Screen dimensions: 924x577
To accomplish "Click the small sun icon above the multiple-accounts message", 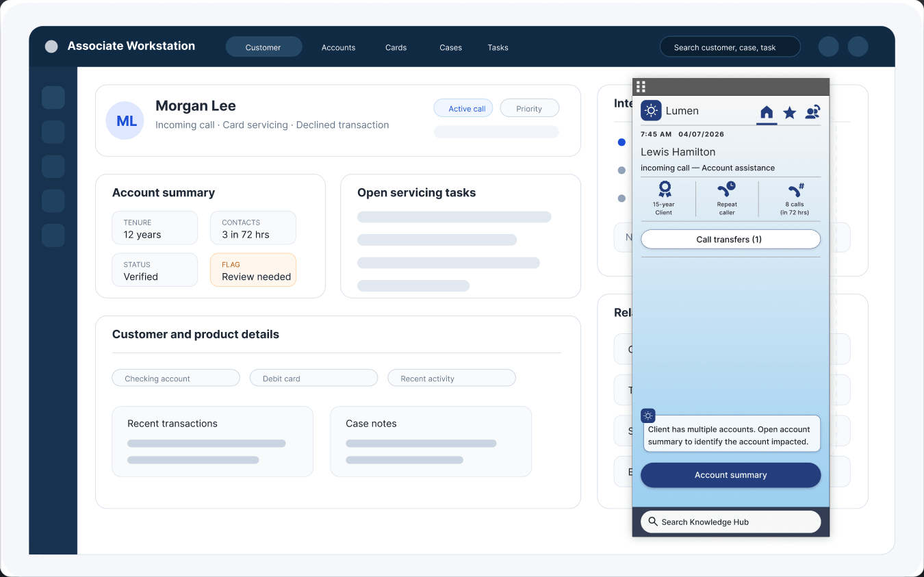I will [x=648, y=415].
